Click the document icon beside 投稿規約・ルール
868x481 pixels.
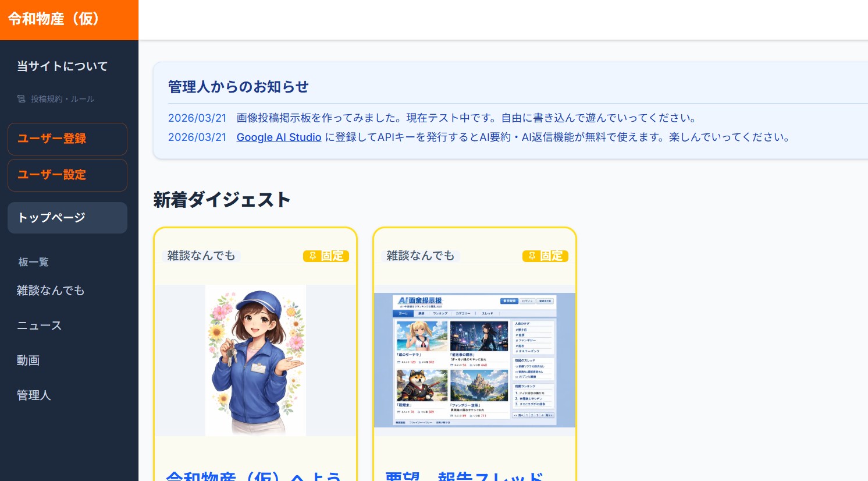pos(21,99)
